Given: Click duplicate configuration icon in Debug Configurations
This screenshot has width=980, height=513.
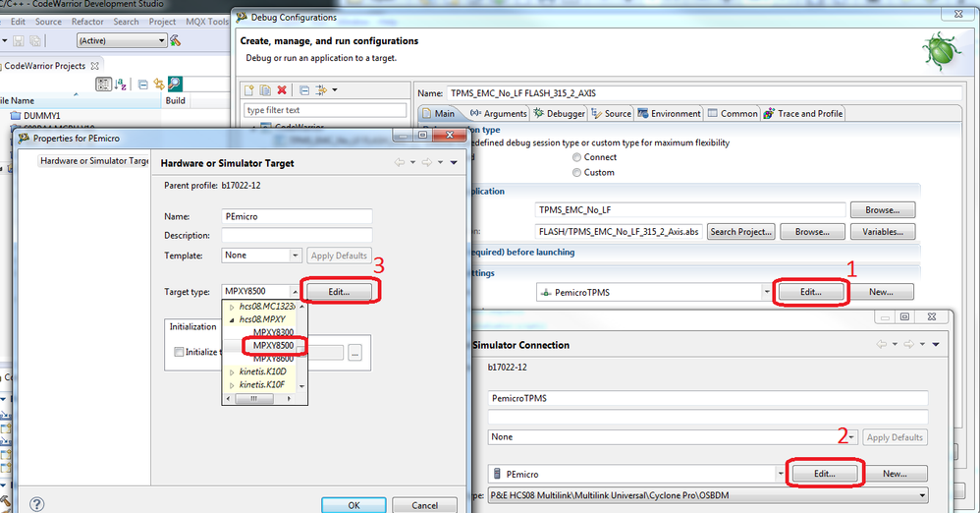Looking at the screenshot, I should [265, 90].
